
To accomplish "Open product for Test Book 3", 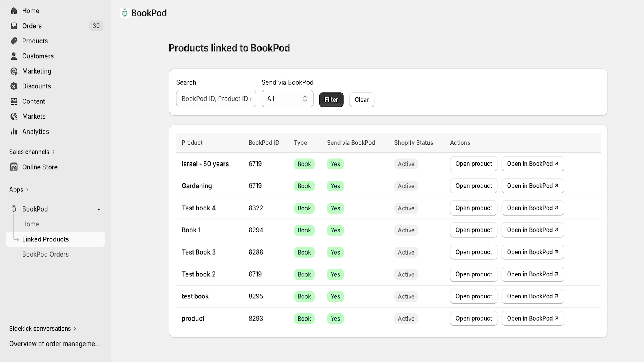I will (474, 252).
